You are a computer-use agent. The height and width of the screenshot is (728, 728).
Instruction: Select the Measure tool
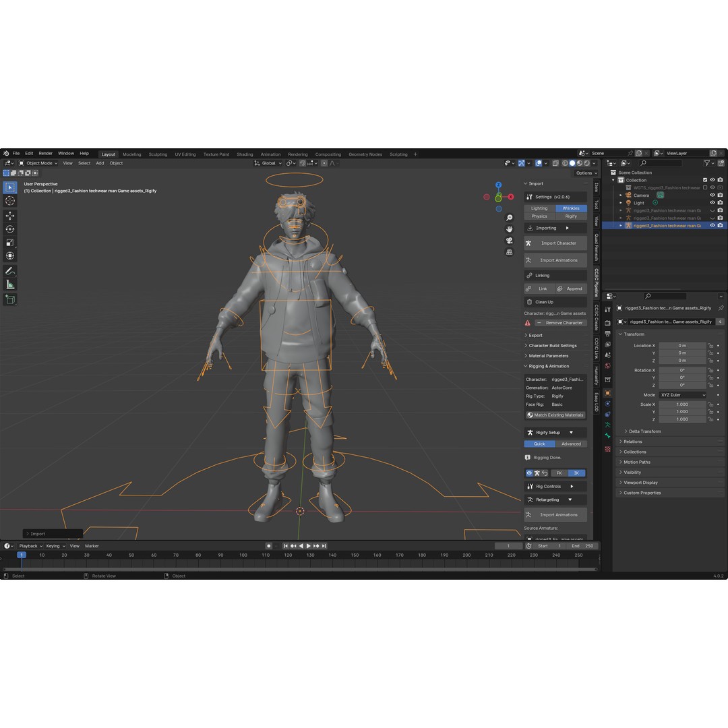[x=10, y=284]
